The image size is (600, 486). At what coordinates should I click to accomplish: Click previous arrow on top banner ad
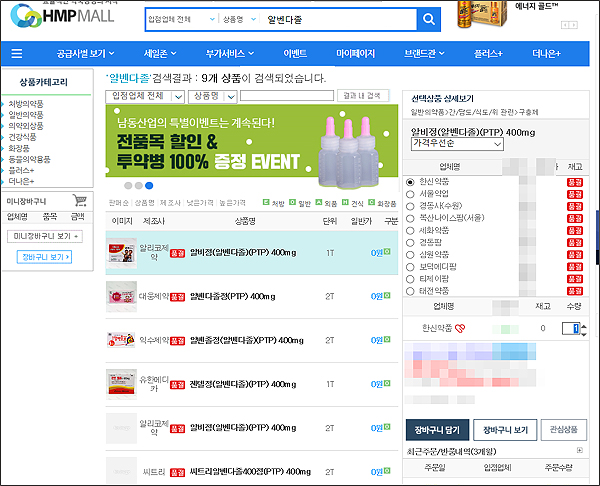point(565,25)
